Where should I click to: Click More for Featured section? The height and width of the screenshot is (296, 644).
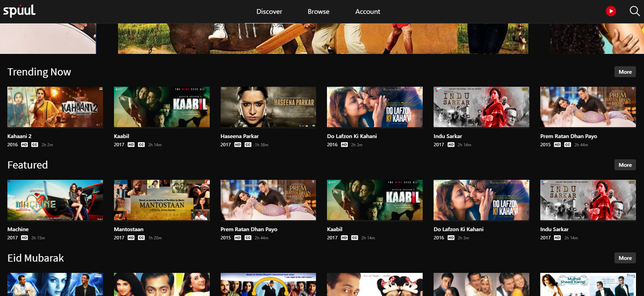pos(625,165)
